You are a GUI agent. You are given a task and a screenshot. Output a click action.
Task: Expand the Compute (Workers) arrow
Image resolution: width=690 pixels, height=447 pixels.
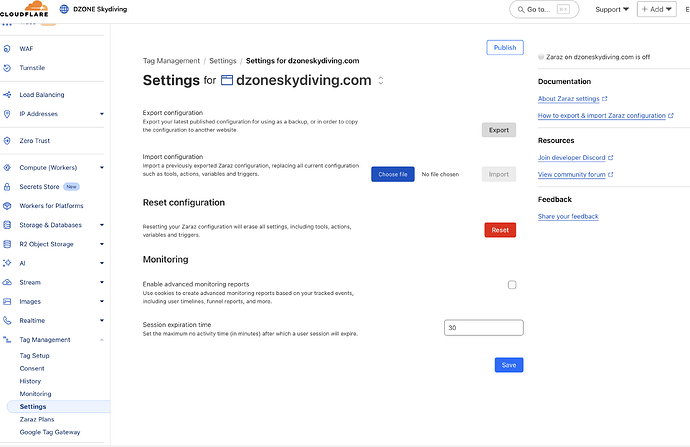102,168
